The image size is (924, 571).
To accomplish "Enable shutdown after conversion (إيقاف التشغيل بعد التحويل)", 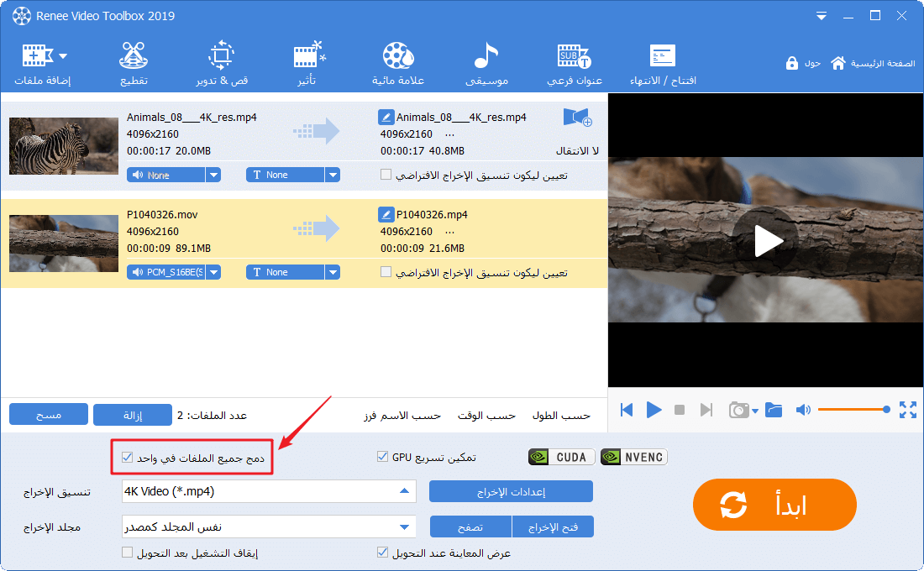I will coord(128,553).
